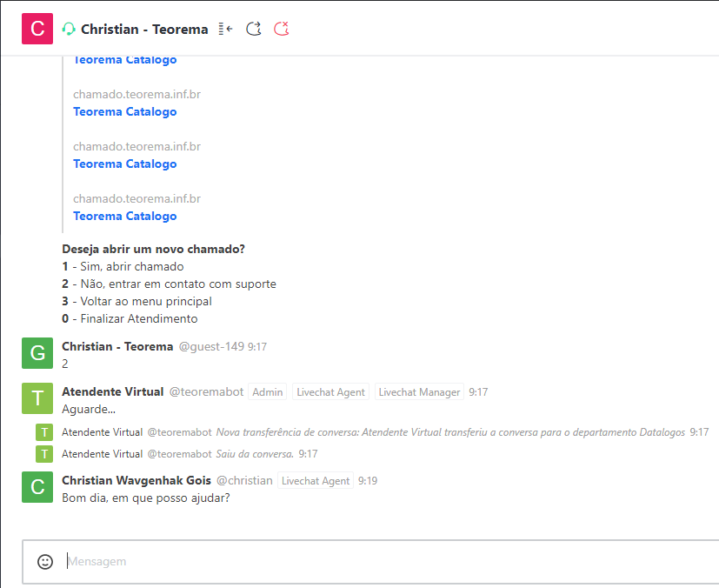Click the Admin role badge

tap(267, 392)
